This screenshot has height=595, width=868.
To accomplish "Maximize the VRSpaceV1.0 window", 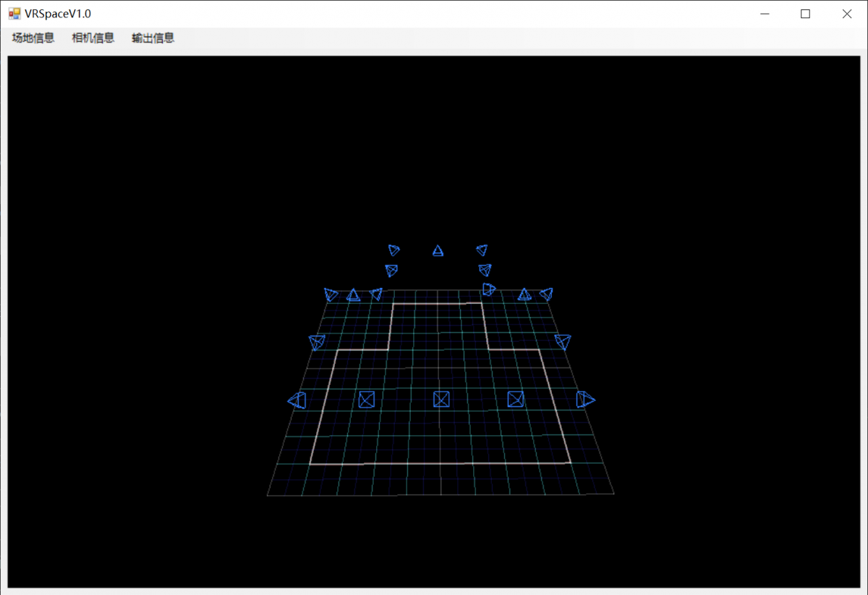I will 805,14.
